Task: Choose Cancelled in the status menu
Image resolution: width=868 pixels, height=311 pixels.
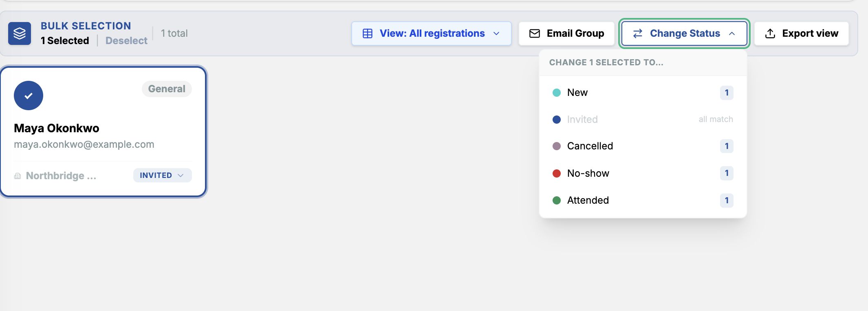Action: tap(643, 146)
